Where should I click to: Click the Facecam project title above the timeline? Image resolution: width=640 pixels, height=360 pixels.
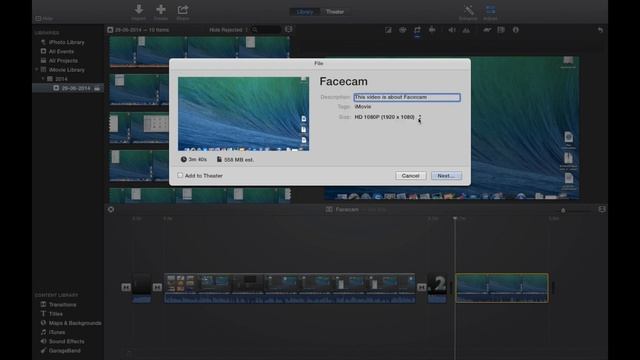click(347, 209)
